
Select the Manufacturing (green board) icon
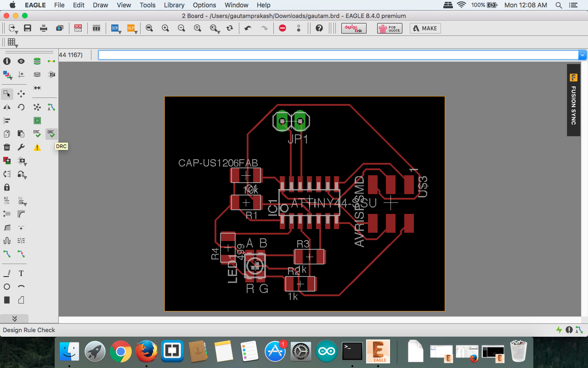(x=37, y=121)
